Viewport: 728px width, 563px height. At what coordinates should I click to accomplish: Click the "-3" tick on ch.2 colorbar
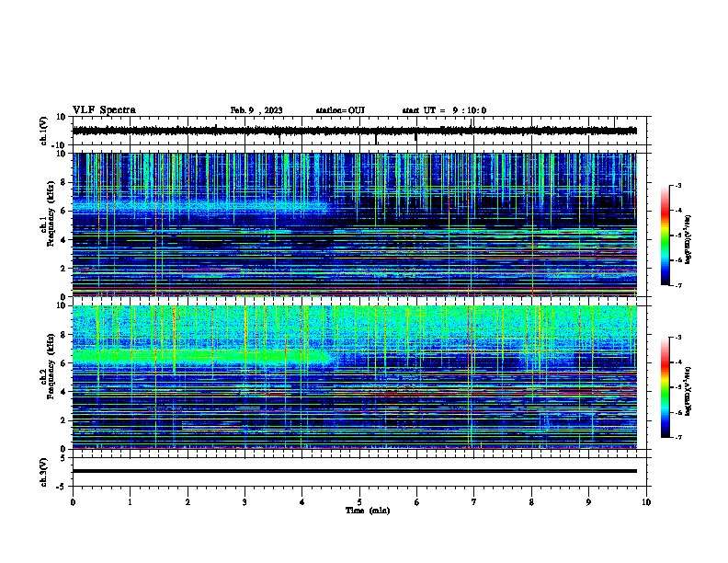point(678,338)
